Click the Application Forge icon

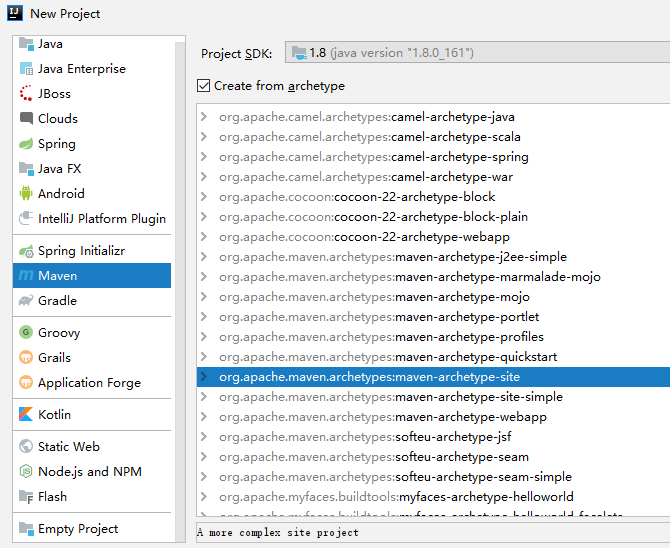coord(26,382)
